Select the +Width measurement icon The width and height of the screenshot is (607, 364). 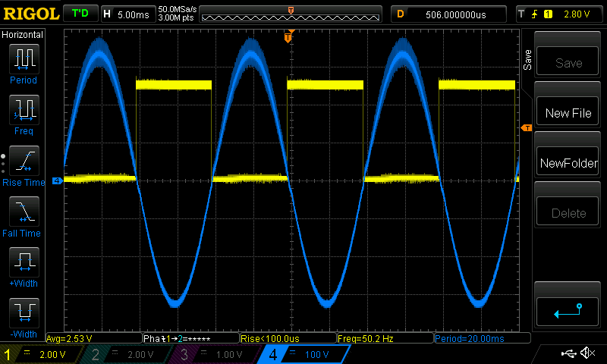pos(24,264)
